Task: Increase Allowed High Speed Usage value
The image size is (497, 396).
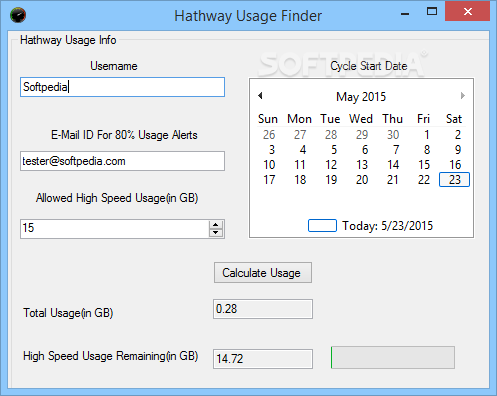Action: [x=216, y=225]
